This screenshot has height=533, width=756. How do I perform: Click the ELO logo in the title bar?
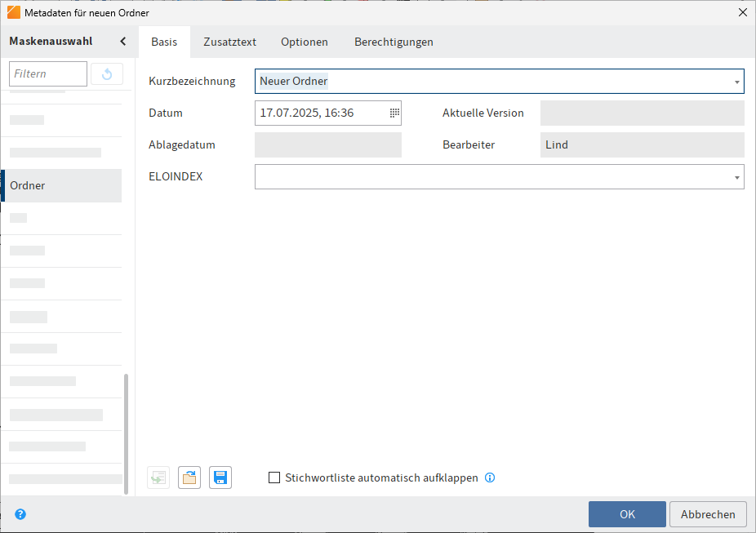click(x=13, y=12)
